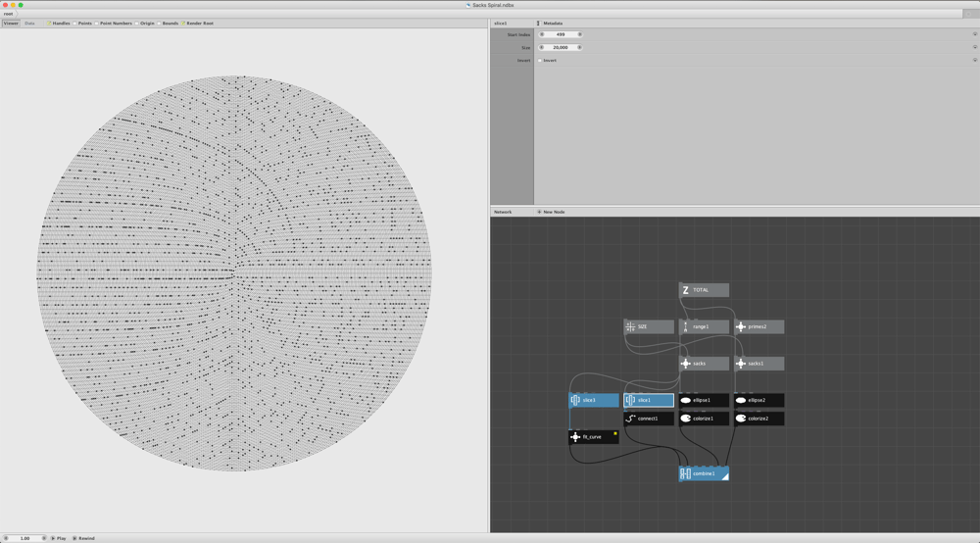Image resolution: width=980 pixels, height=543 pixels.
Task: Enable the Bounds checkbox
Action: click(159, 24)
